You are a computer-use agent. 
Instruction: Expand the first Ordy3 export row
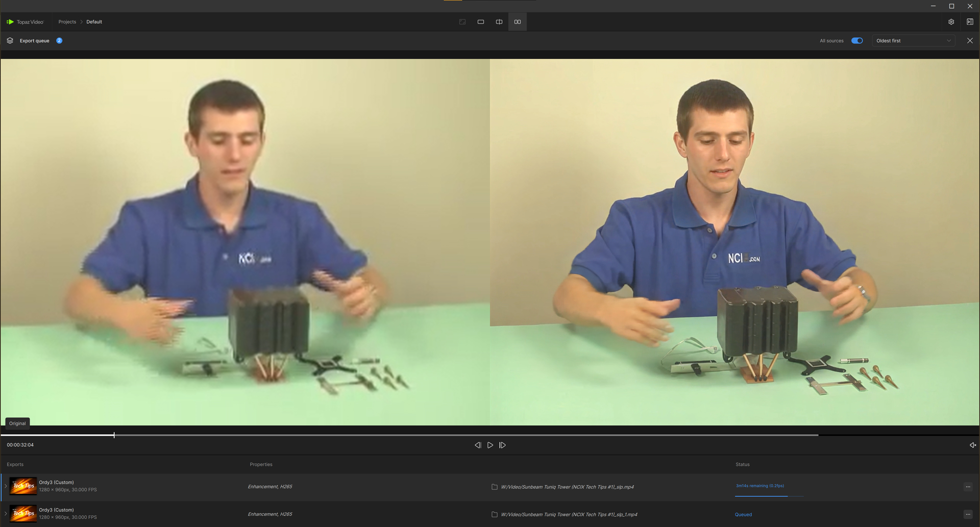(6, 486)
